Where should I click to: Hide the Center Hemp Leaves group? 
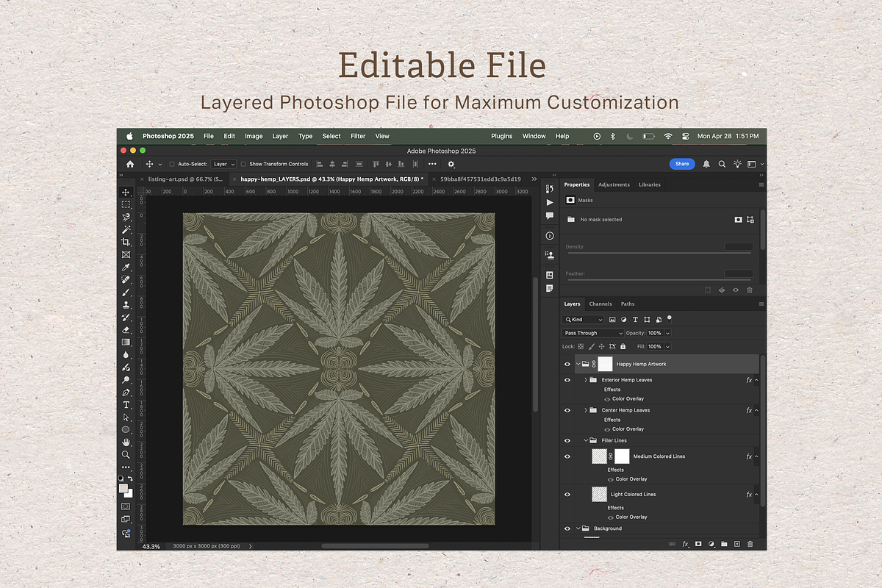click(x=567, y=410)
